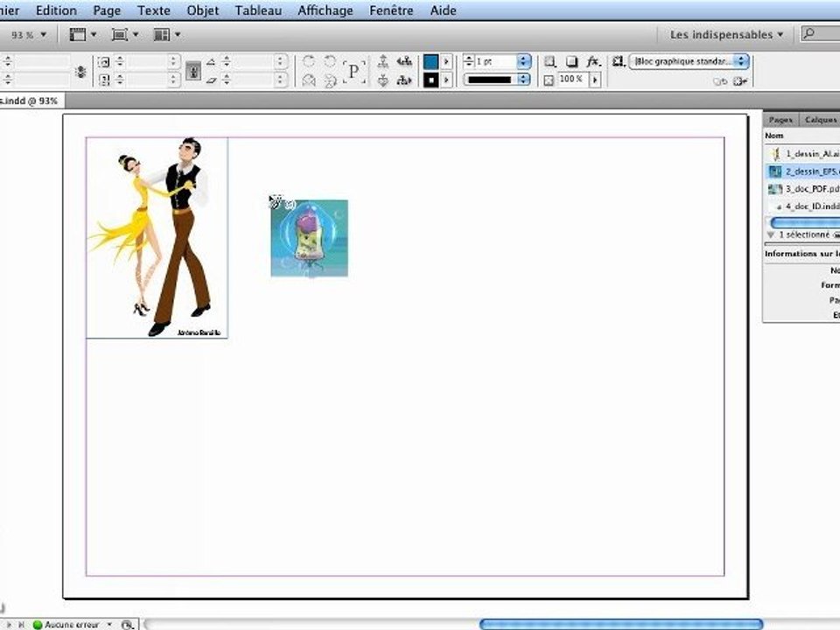Collapse the 1 sélectionné disclosure triangle
The width and height of the screenshot is (840, 630).
(x=771, y=234)
